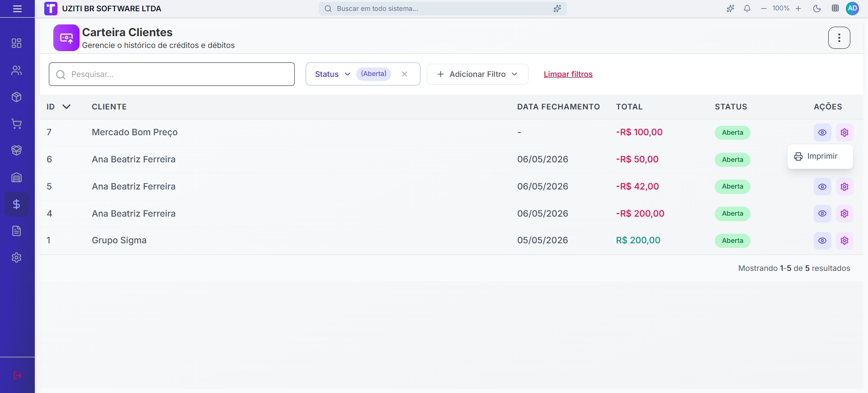Open the products cube sidebar icon
The image size is (868, 393).
17,97
